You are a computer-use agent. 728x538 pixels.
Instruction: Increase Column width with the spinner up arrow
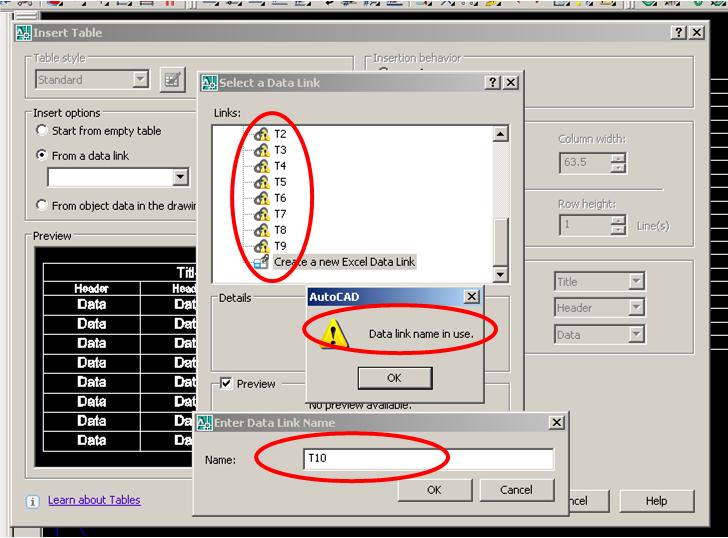pyautogui.click(x=618, y=158)
